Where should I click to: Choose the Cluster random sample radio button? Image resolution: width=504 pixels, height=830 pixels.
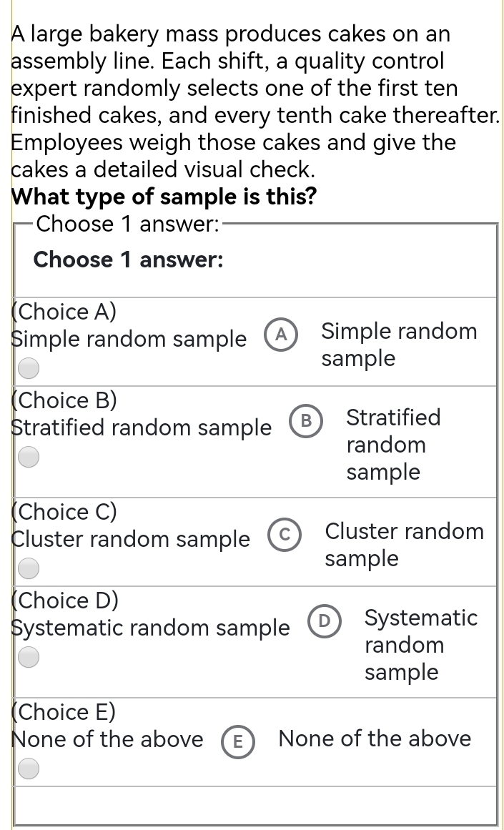[x=29, y=568]
